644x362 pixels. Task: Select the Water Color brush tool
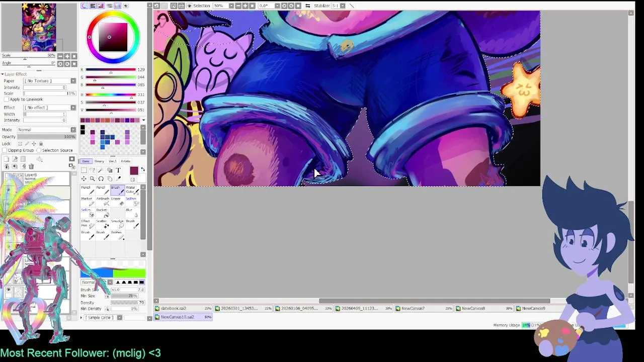pos(132,191)
